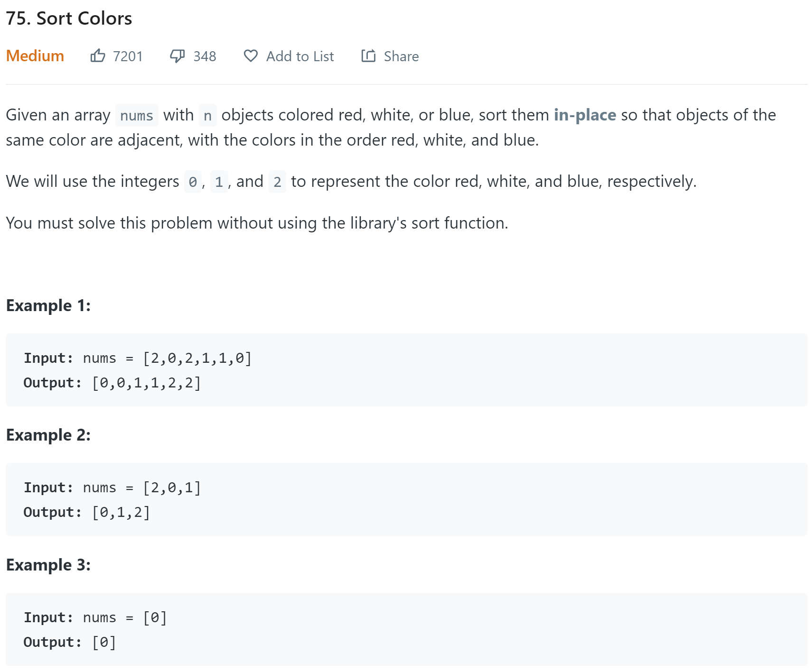Click the orange Medium difficulty label

point(35,56)
